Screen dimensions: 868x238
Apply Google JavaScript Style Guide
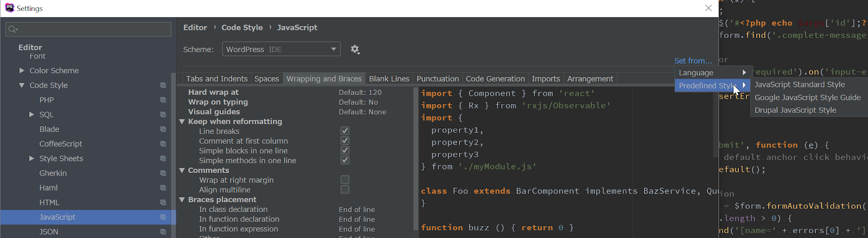809,98
